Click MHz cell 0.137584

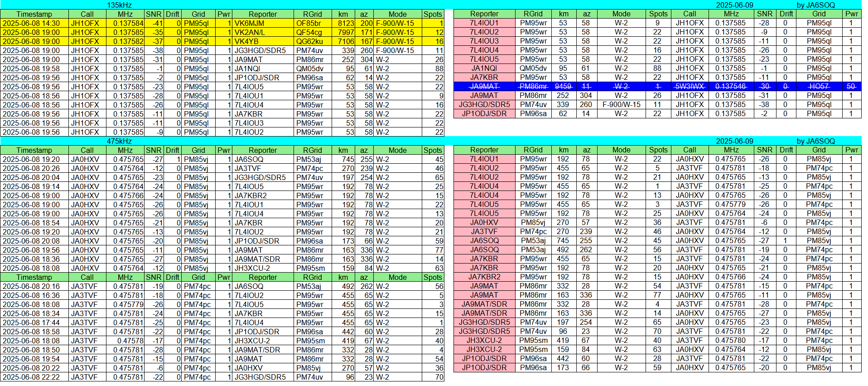[125, 23]
